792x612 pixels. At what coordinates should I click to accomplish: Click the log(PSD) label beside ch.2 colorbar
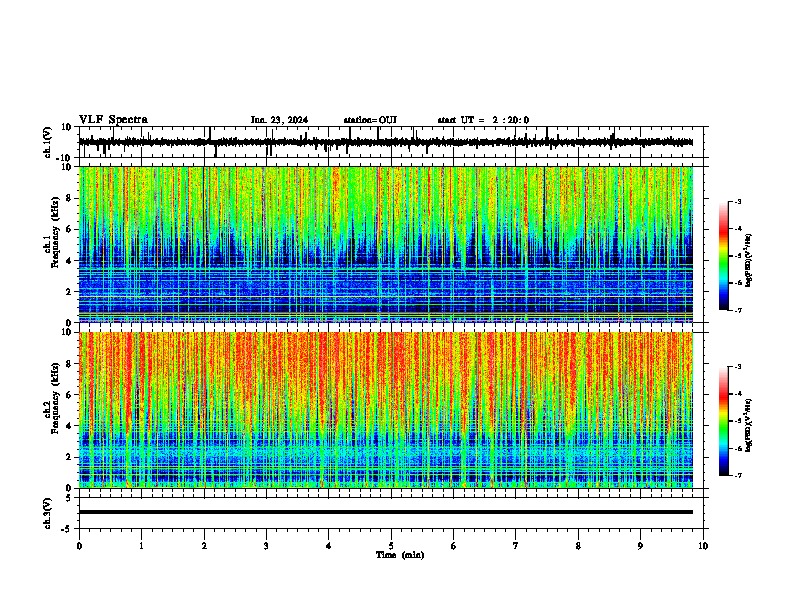point(748,425)
